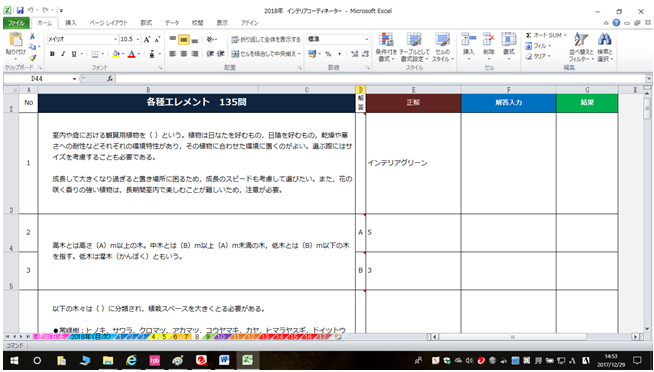Switch to ページレイアウト ribbon tab
Viewport: 654px width, 372px height.
coord(108,23)
